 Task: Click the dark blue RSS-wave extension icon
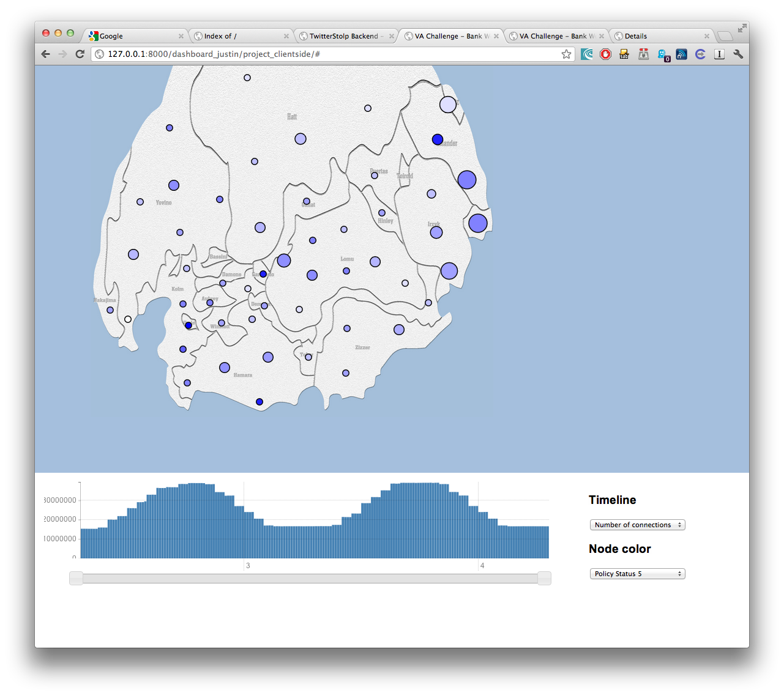click(x=681, y=54)
